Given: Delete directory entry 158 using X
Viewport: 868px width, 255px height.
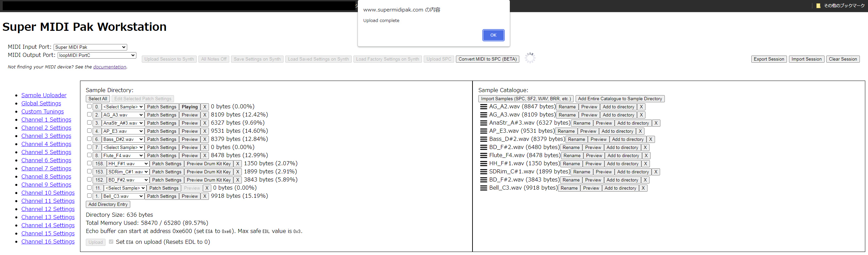Looking at the screenshot, I should pos(238,164).
